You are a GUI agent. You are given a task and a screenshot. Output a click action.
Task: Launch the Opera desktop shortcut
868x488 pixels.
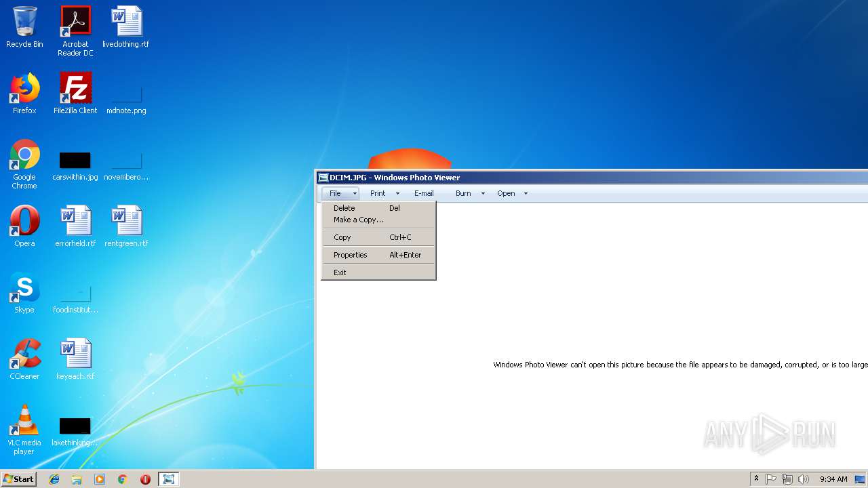click(x=24, y=226)
